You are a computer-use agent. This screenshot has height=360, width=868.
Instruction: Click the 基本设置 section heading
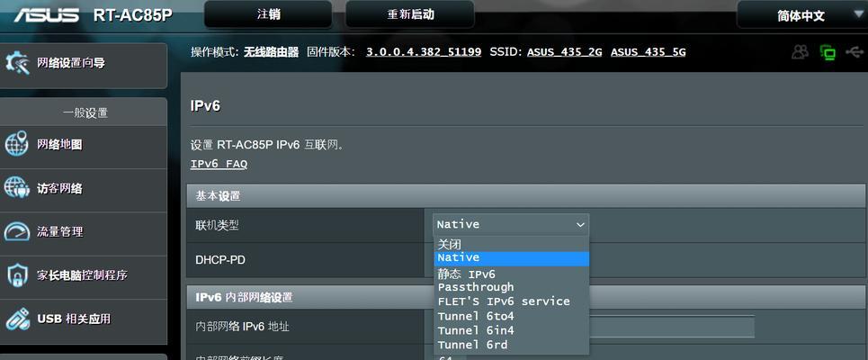pyautogui.click(x=218, y=195)
